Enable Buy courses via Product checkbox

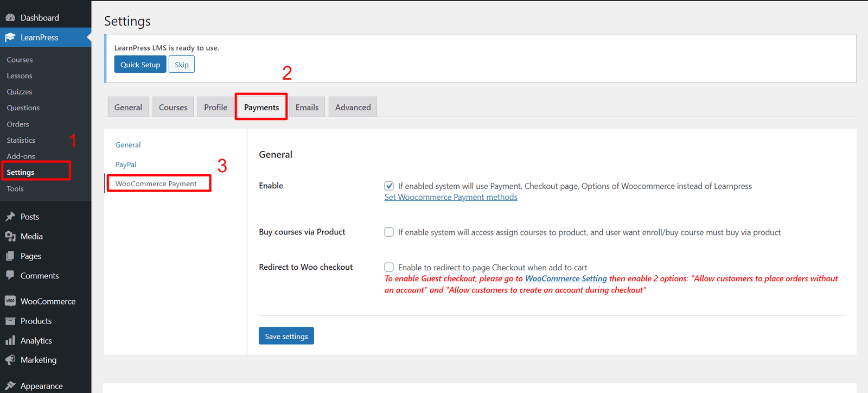pos(389,232)
